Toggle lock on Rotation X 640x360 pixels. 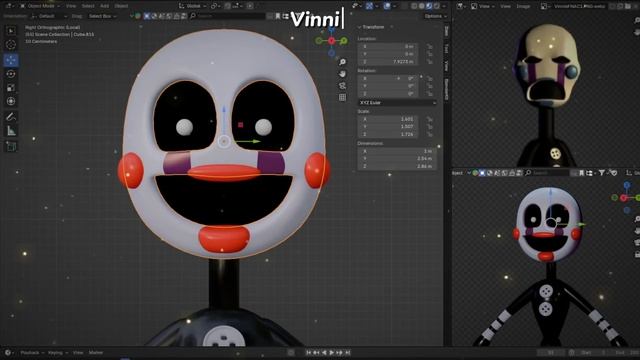pyautogui.click(x=430, y=78)
